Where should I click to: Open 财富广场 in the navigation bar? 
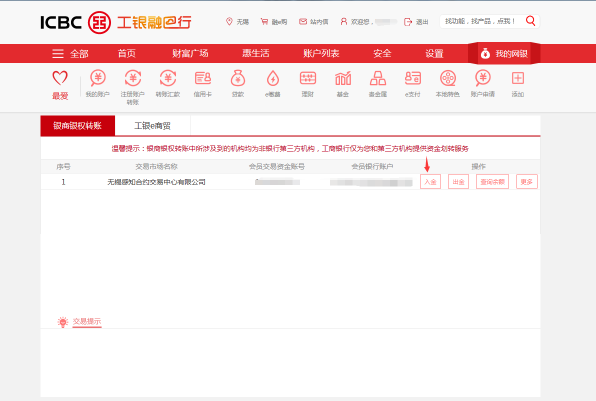click(x=190, y=54)
